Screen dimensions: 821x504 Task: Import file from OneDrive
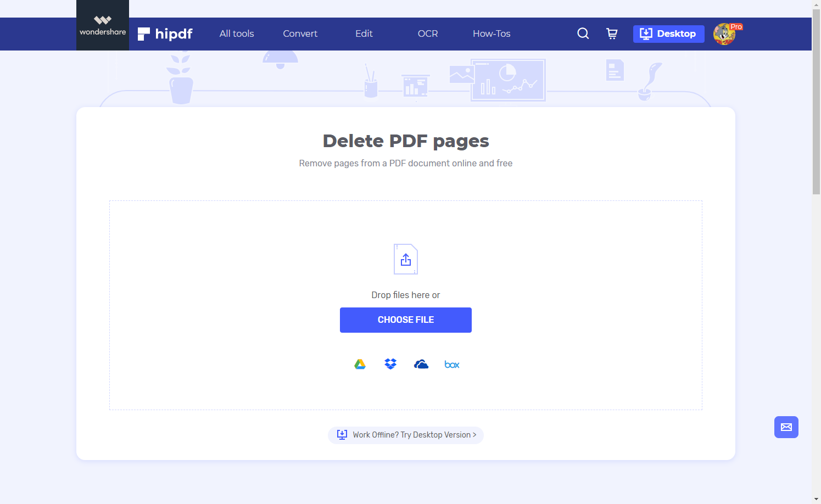pyautogui.click(x=421, y=364)
